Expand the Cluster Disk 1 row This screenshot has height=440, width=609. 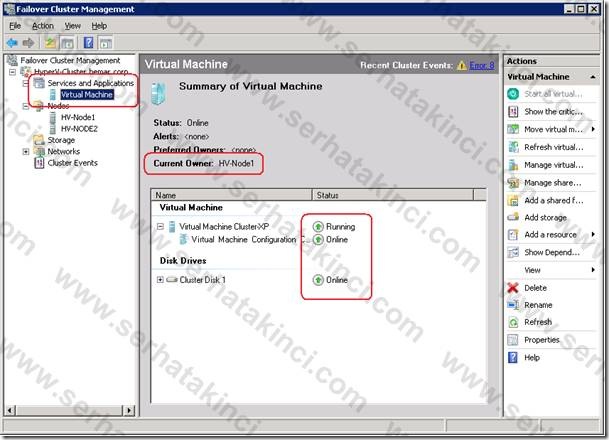coord(160,280)
